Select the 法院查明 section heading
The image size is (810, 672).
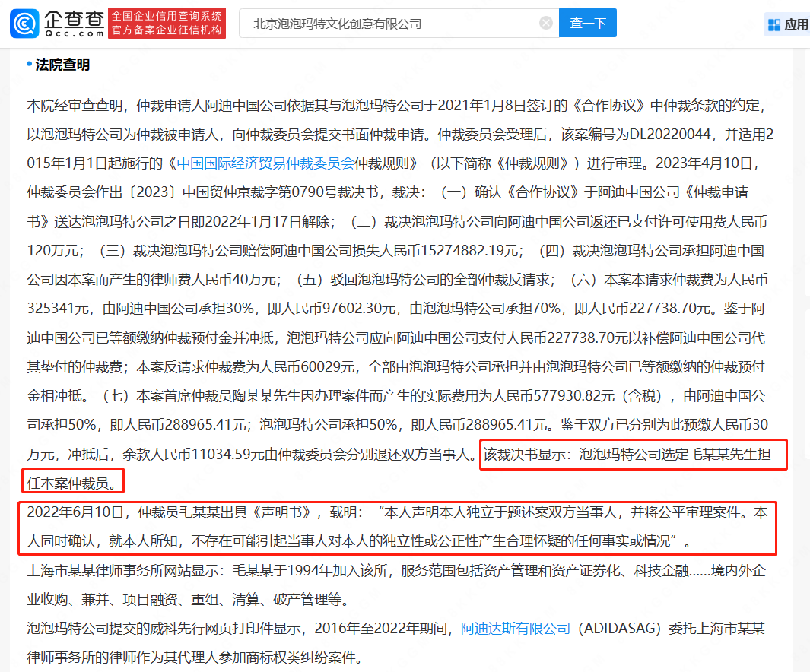click(62, 65)
